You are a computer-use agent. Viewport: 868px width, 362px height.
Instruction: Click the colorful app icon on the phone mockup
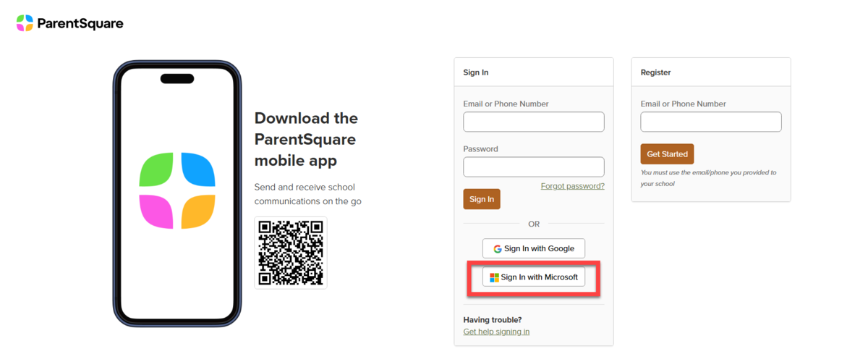pyautogui.click(x=177, y=190)
